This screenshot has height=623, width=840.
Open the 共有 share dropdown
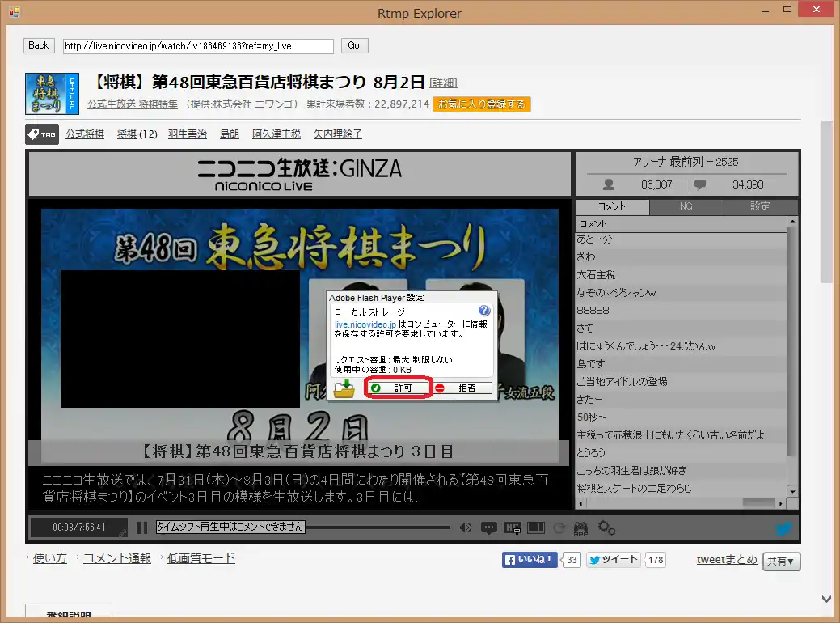pos(780,560)
